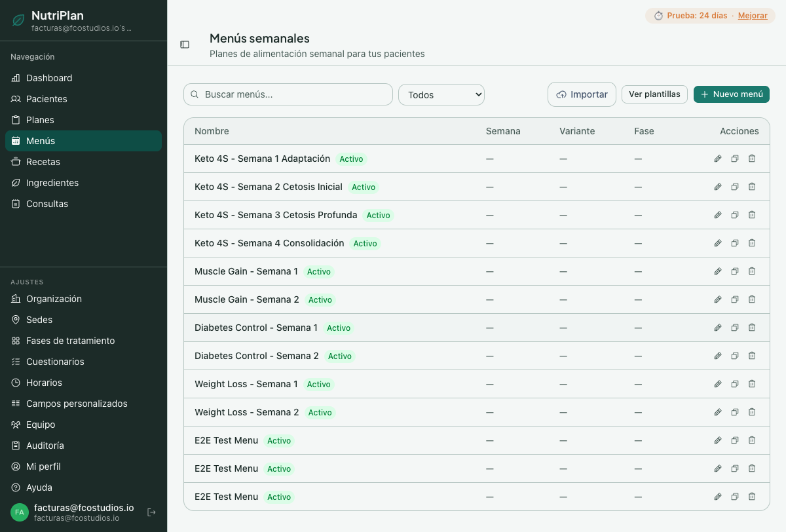Screen dimensions: 786x532
Task: Duplicate the Muscle Gain - Semana 1 menu
Action: (734, 271)
